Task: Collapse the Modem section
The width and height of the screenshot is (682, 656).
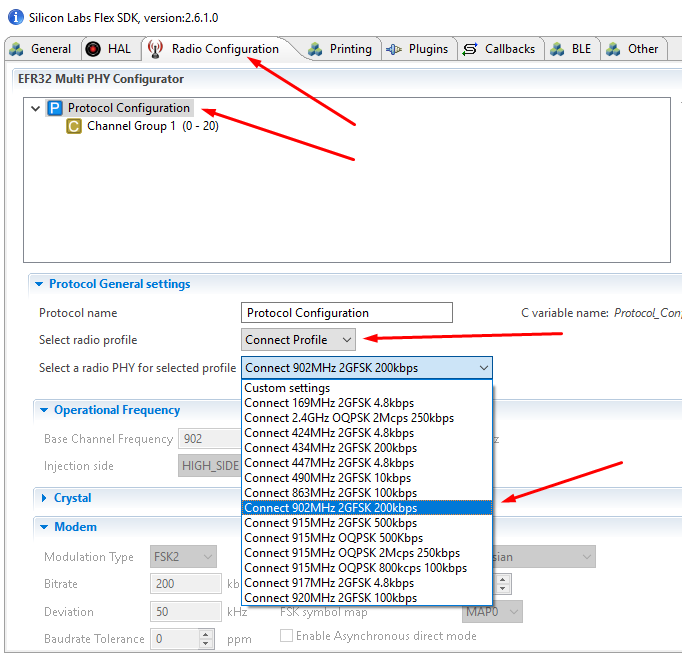Action: click(x=44, y=527)
